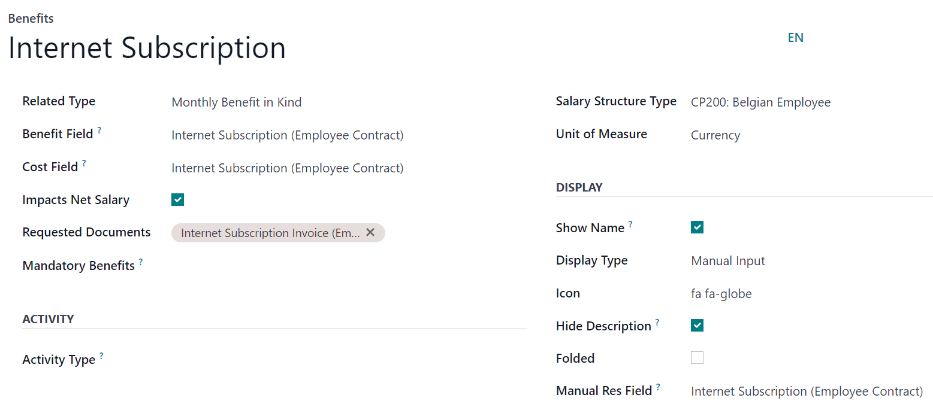Show Activity Type help tooltip
This screenshot has height=404, width=933.
coord(102,357)
